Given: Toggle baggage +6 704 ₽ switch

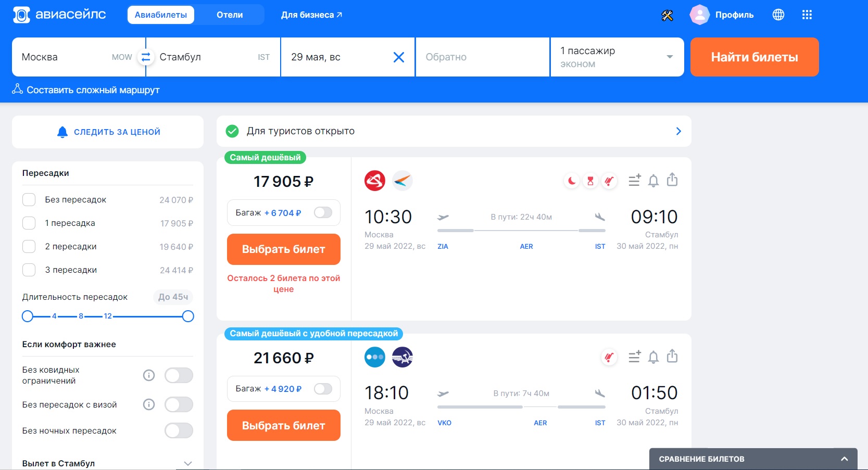Looking at the screenshot, I should click(x=323, y=212).
